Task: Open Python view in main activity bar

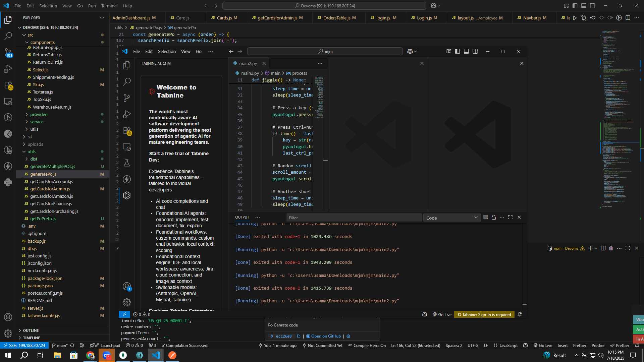Action: (8, 182)
